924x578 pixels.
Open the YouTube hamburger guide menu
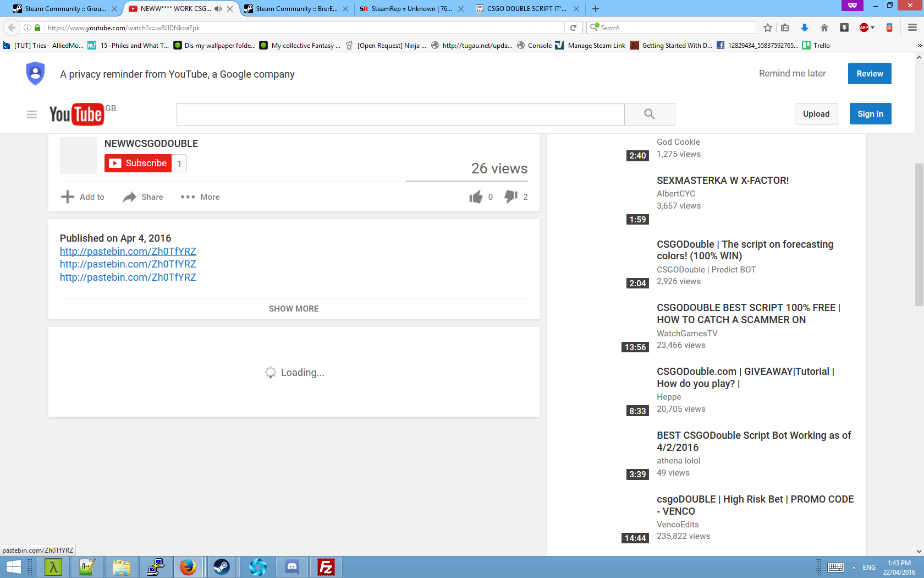pos(32,114)
